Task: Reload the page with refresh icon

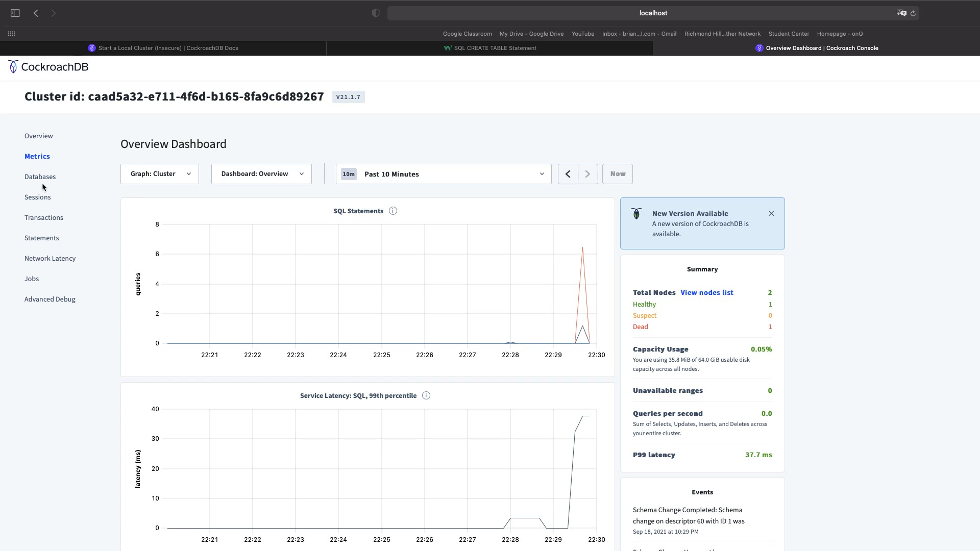Action: pos(913,13)
